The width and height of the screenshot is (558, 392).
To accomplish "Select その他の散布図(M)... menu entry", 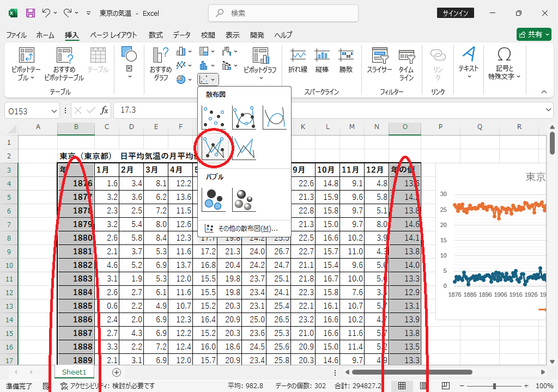I will pyautogui.click(x=245, y=228).
